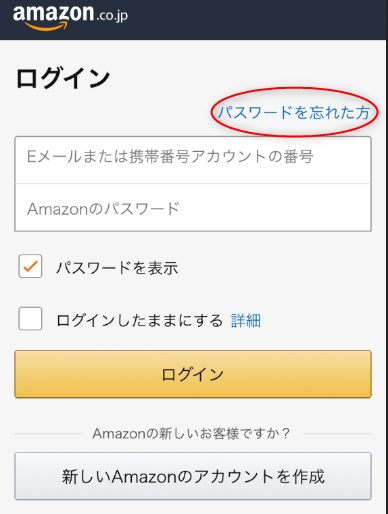Click the dark navy header bar
Viewport: 388px width, 514px height.
click(x=194, y=20)
